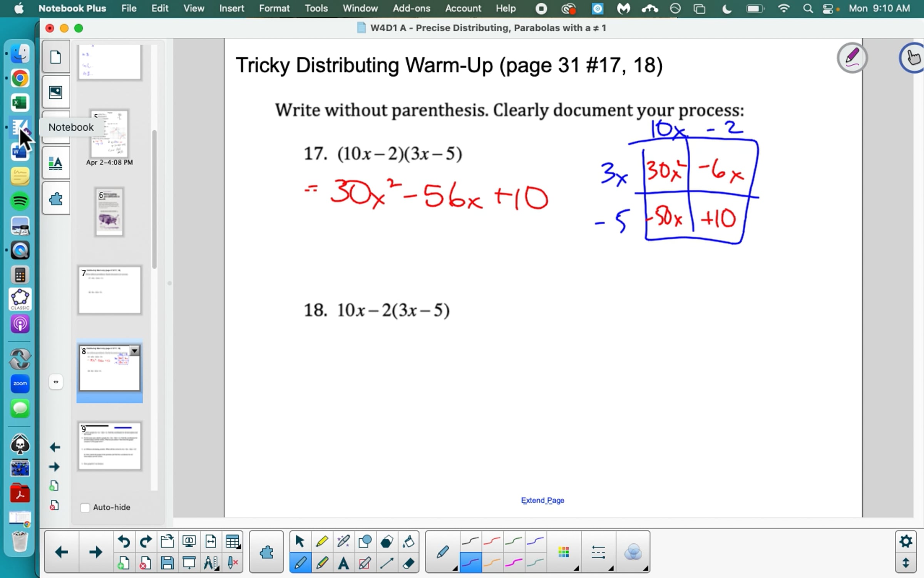Open page 9 thumbnail
924x578 pixels.
(110, 446)
